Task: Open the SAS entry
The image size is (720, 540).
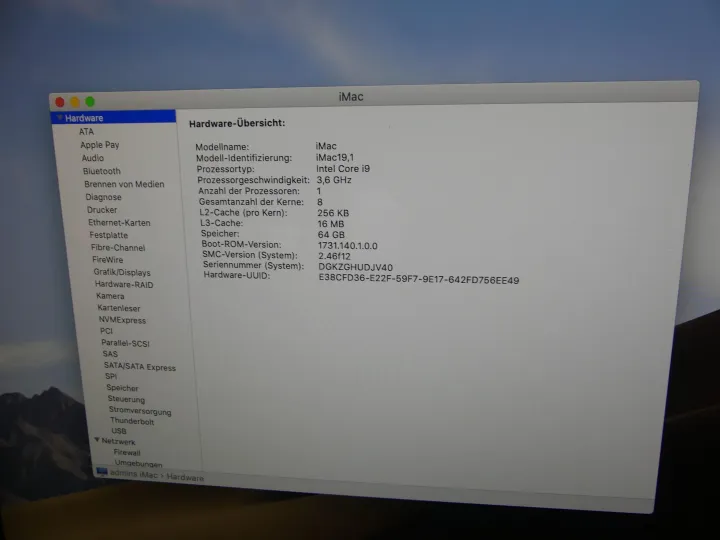Action: [110, 354]
